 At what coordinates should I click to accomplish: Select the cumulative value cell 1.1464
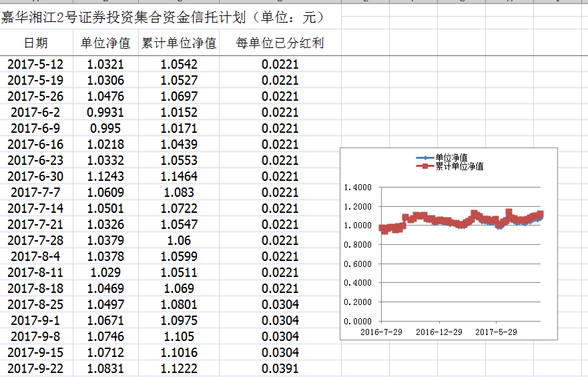[x=179, y=176]
